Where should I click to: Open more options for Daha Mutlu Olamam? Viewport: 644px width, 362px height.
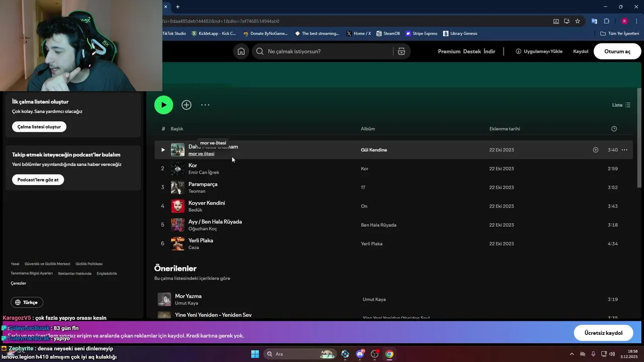624,150
